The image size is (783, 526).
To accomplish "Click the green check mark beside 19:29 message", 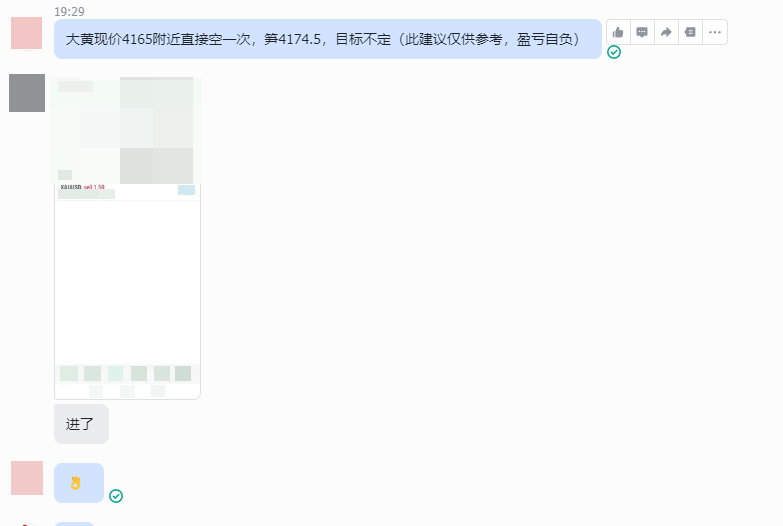I will 614,52.
